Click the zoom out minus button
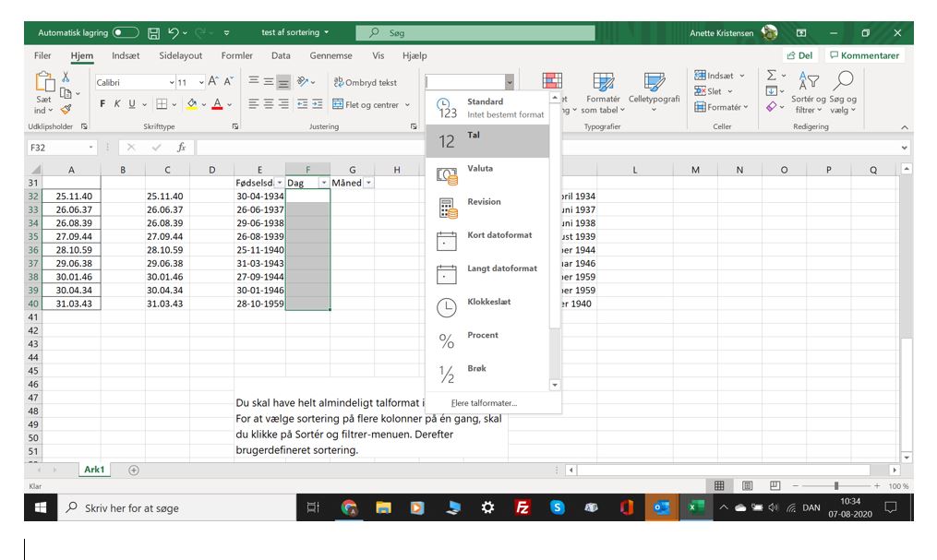This screenshot has width=937, height=560. coord(796,486)
